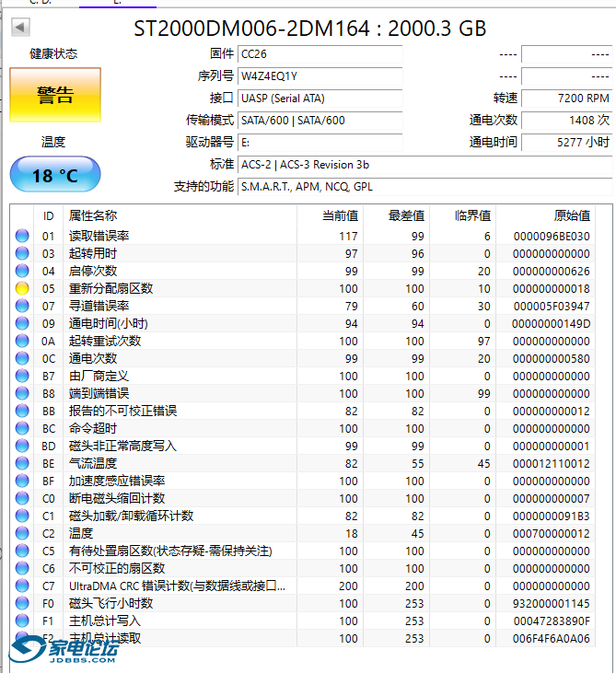Screen dimensions: 616x673
Task: Click the status icon for 不可校正的扇区数 row
Action: pos(22,568)
